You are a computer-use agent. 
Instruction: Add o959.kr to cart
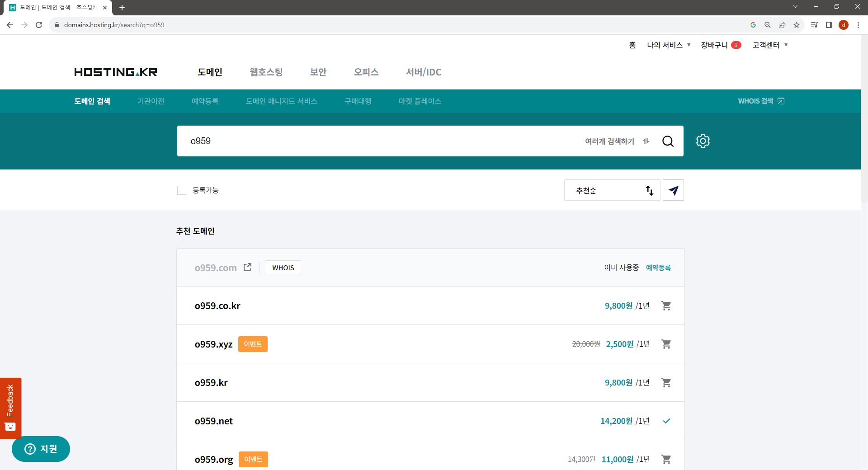coord(666,383)
